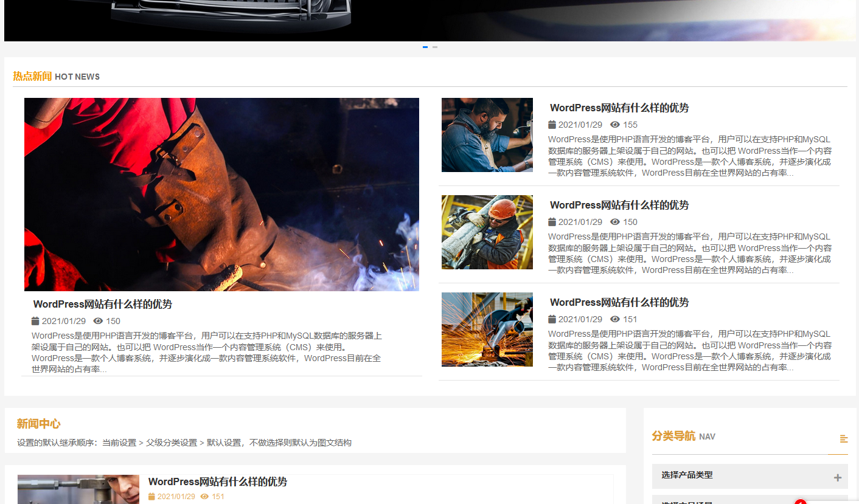Click the grinder sparks thumbnail of the third article

[x=487, y=329]
